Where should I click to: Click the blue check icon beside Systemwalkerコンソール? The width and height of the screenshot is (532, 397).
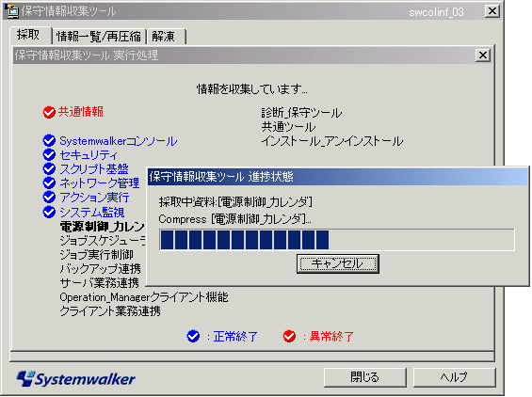pyautogui.click(x=49, y=140)
